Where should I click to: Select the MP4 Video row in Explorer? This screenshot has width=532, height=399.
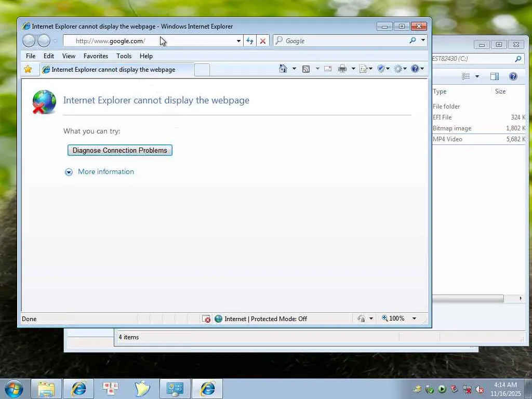[478, 139]
